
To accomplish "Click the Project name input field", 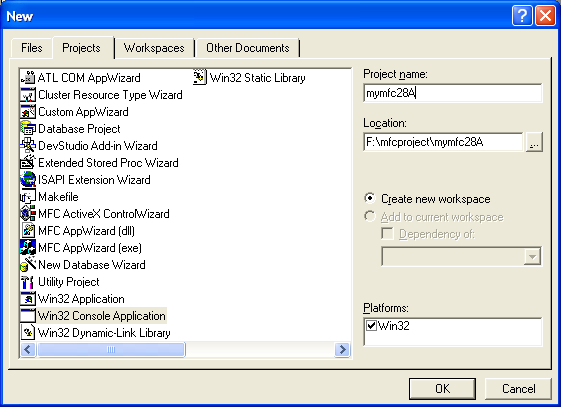I will click(x=453, y=93).
